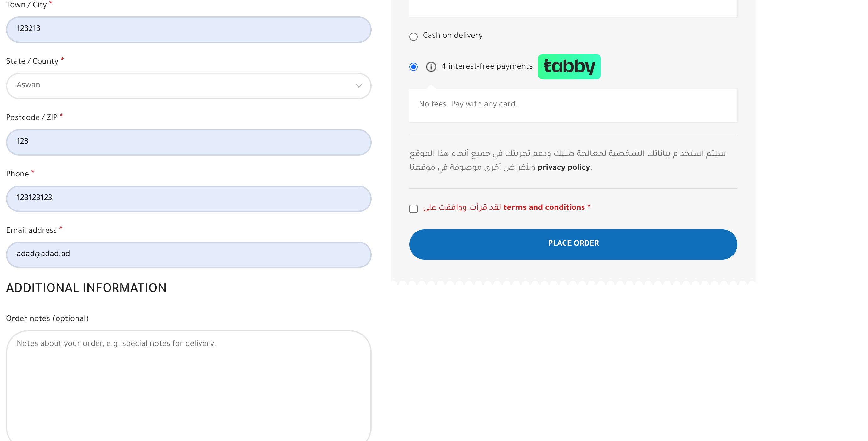
Task: Click the Town / City input field
Action: point(189,29)
